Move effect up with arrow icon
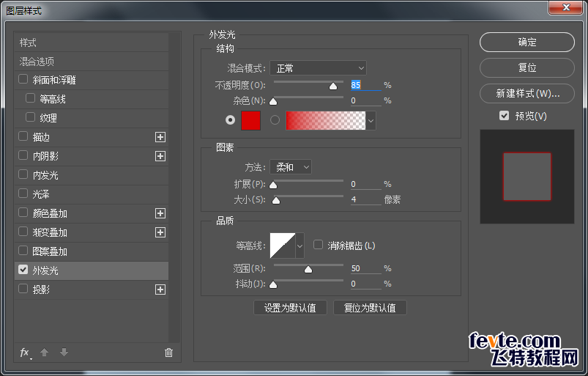 pyautogui.click(x=44, y=353)
